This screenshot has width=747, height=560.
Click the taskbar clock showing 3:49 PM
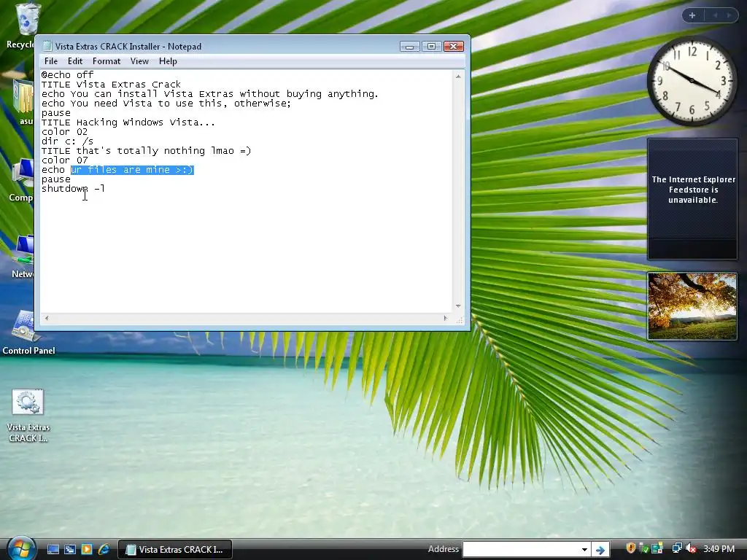coord(719,549)
